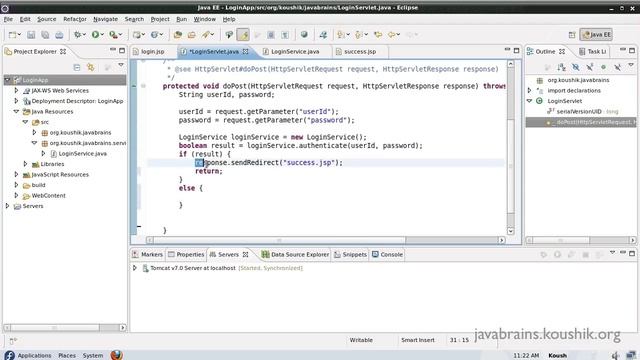Expand the Libraries node
The image size is (640, 360).
[x=25, y=164]
